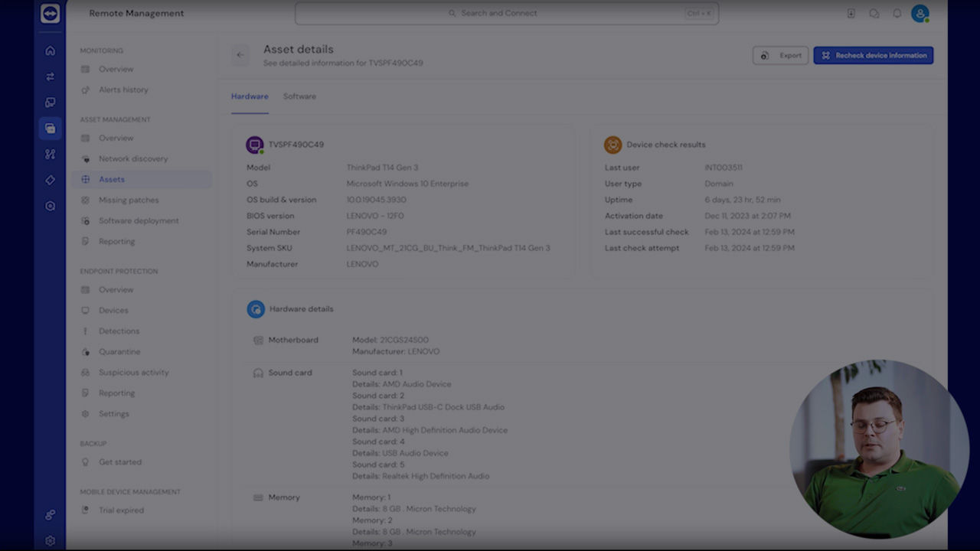Switch to the Hardware tab
980x551 pixels.
(x=250, y=96)
